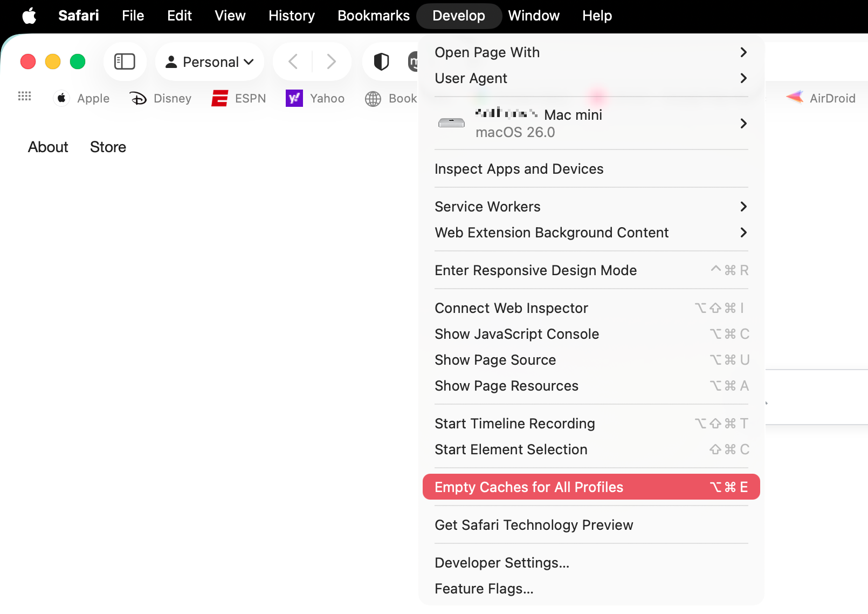The image size is (868, 614).
Task: Expand the User Agent submenu
Action: point(471,78)
